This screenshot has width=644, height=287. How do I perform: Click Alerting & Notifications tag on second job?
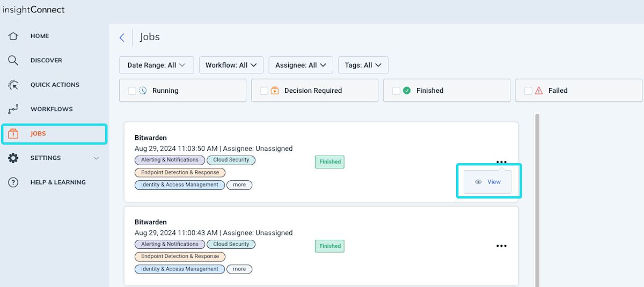pyautogui.click(x=170, y=244)
